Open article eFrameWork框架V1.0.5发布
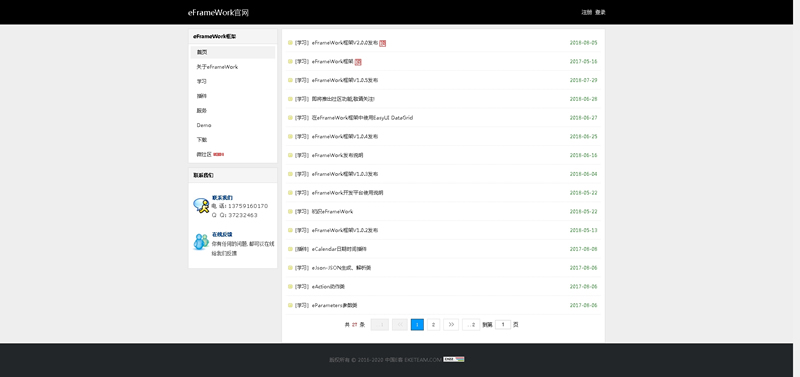 click(345, 80)
